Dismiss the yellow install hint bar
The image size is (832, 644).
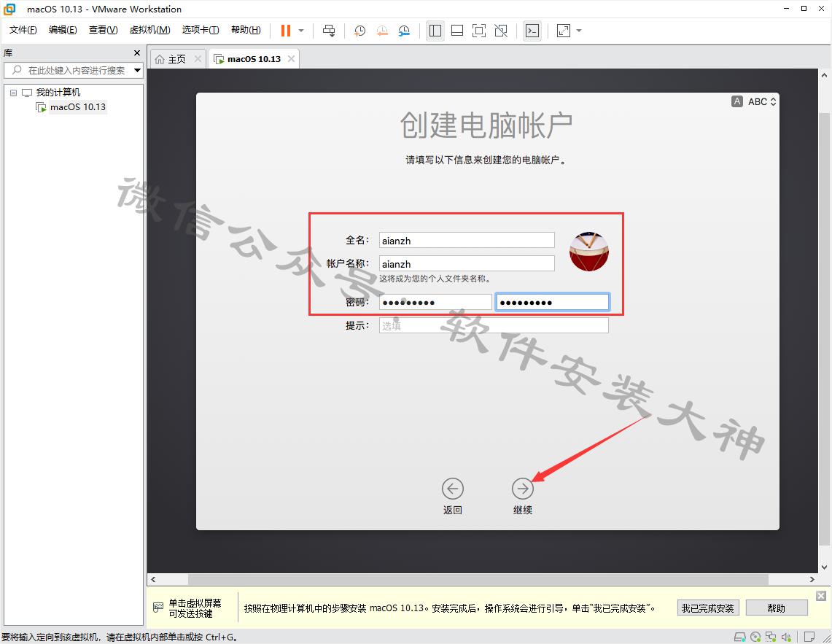pyautogui.click(x=821, y=596)
